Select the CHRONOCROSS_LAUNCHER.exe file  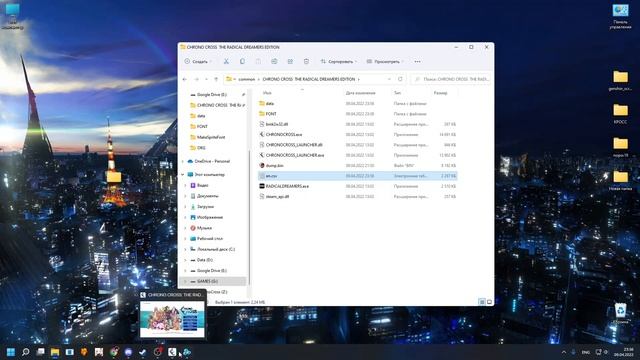(358, 155)
